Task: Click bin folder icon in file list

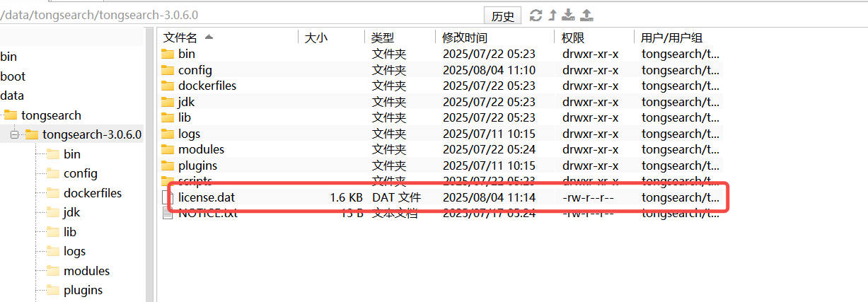Action: [168, 54]
